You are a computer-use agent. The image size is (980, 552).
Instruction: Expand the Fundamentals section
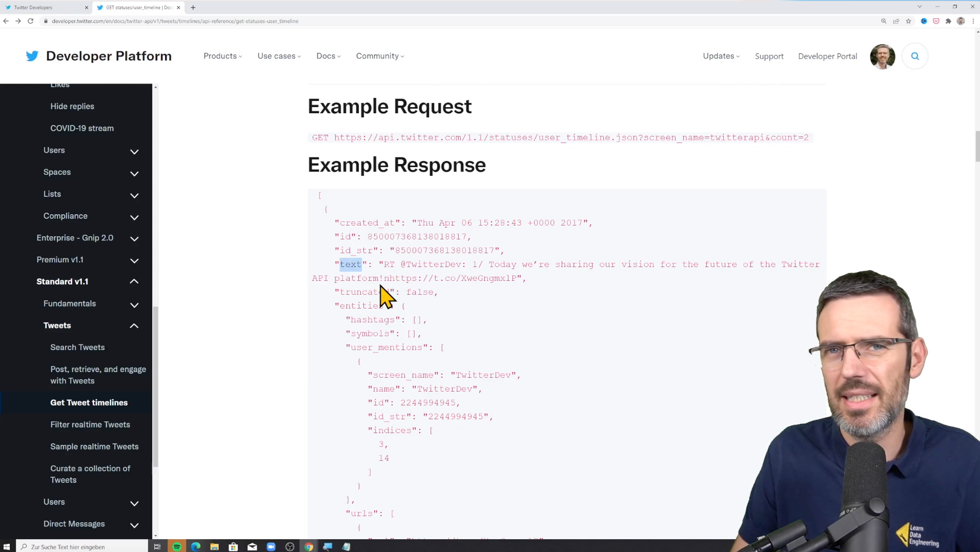click(x=134, y=305)
